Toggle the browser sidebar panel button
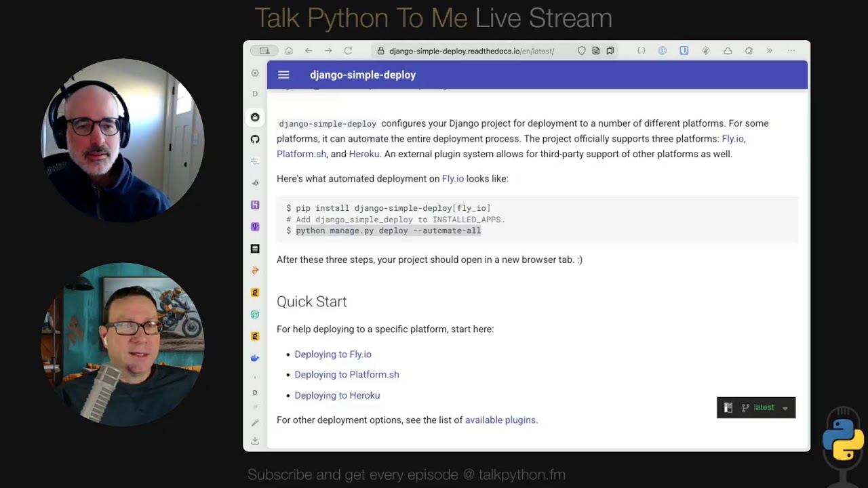The width and height of the screenshot is (868, 488). coord(264,51)
